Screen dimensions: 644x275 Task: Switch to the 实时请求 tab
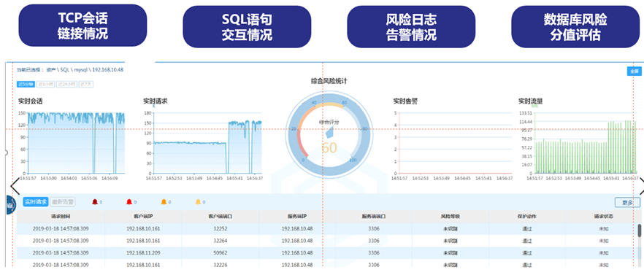(x=36, y=202)
